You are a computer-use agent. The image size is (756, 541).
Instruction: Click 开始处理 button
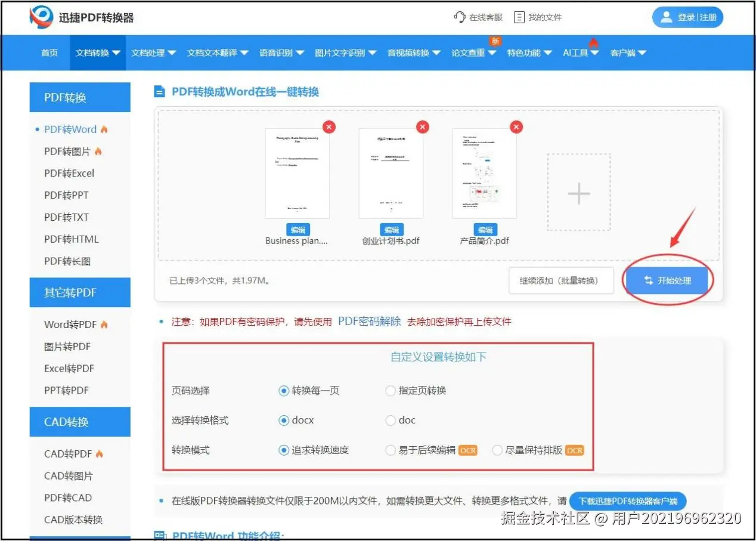(x=667, y=280)
